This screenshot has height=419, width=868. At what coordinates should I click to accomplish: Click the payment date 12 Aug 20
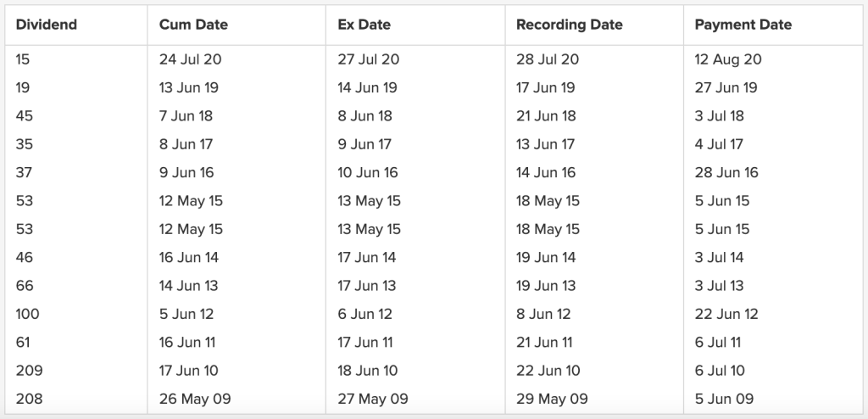pyautogui.click(x=728, y=59)
